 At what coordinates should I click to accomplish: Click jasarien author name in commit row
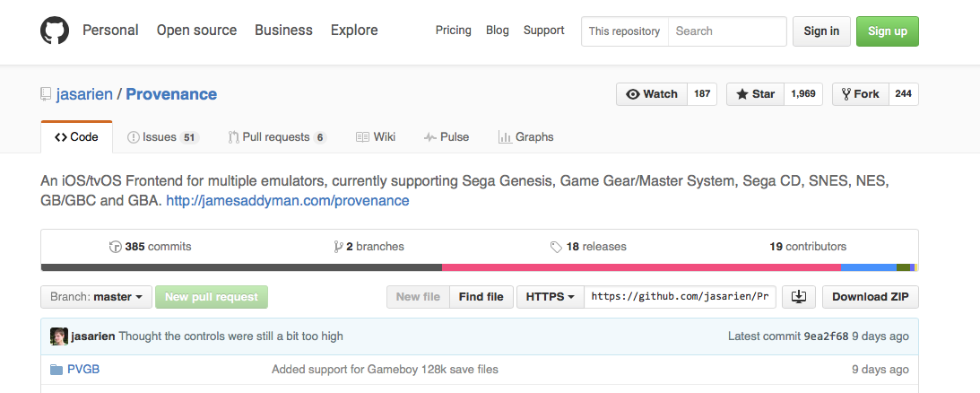click(x=93, y=336)
